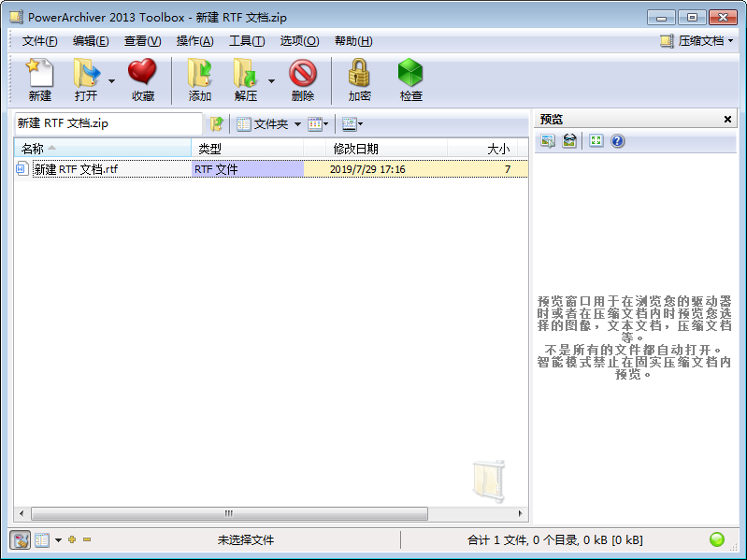Click the status bar archive icon button

coord(20,540)
